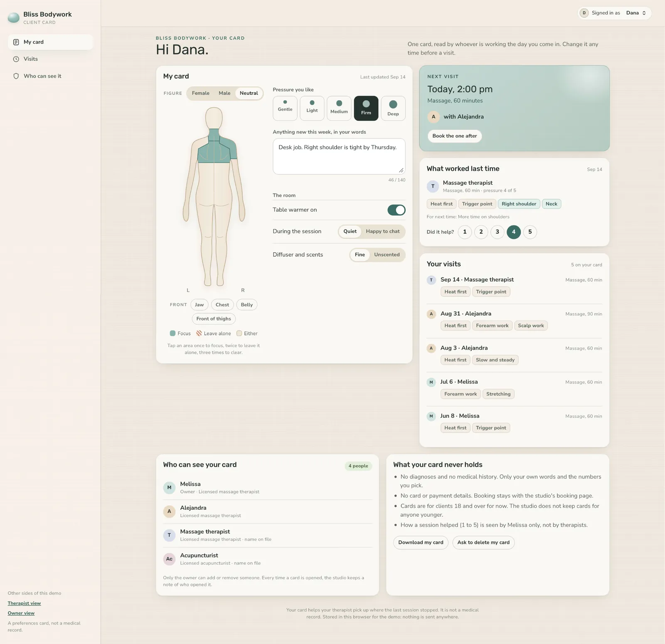Viewport: 665px width, 644px height.
Task: Select the Front of thighs chip
Action: tap(214, 319)
